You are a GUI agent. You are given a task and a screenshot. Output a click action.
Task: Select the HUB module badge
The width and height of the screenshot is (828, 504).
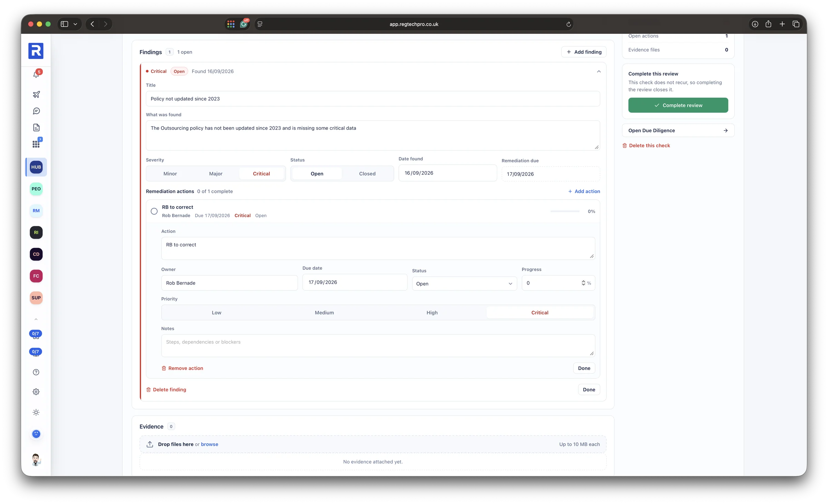(x=36, y=167)
